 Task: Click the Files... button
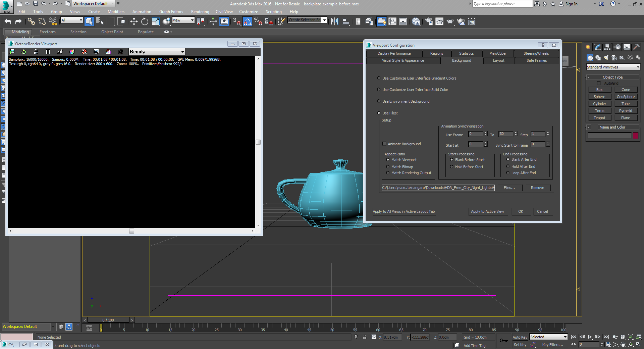click(x=509, y=188)
